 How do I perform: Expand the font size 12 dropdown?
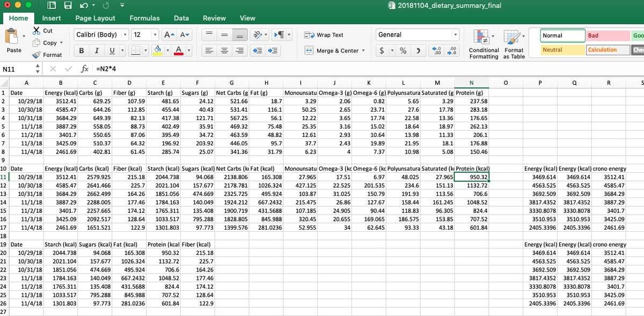pos(155,35)
